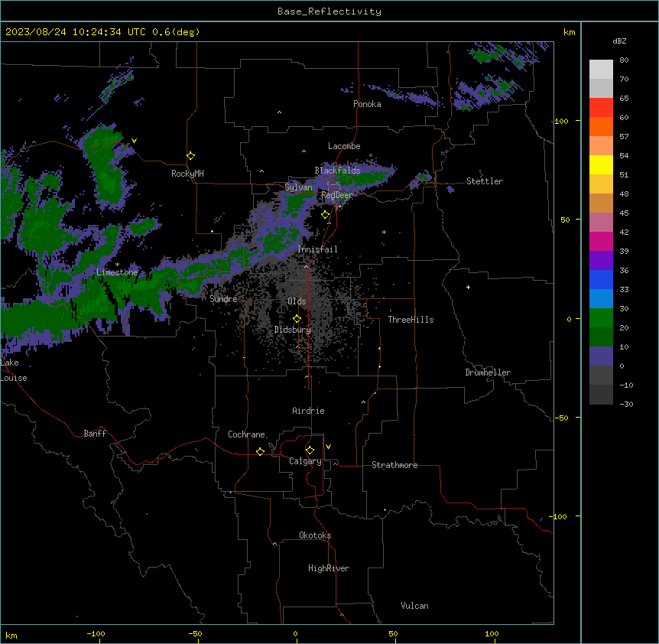This screenshot has height=644, width=659.
Task: Click the Stettler city label
Action: tap(485, 181)
